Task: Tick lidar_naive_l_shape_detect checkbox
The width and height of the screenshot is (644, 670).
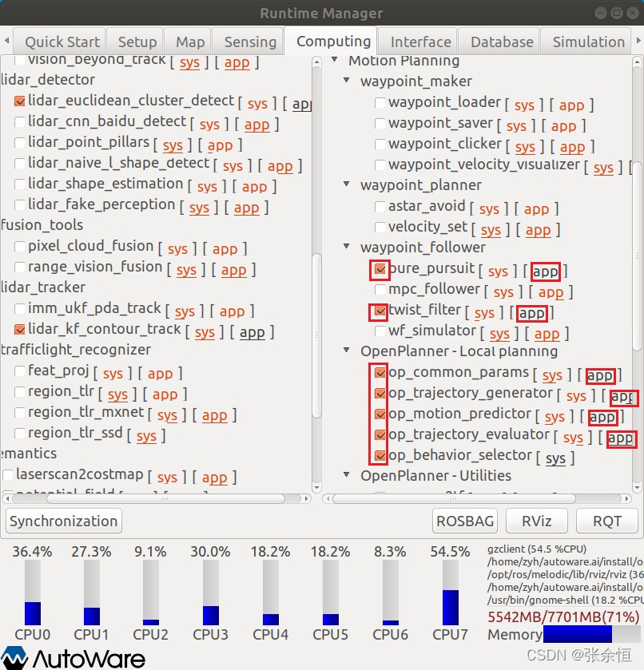Action: tap(20, 164)
